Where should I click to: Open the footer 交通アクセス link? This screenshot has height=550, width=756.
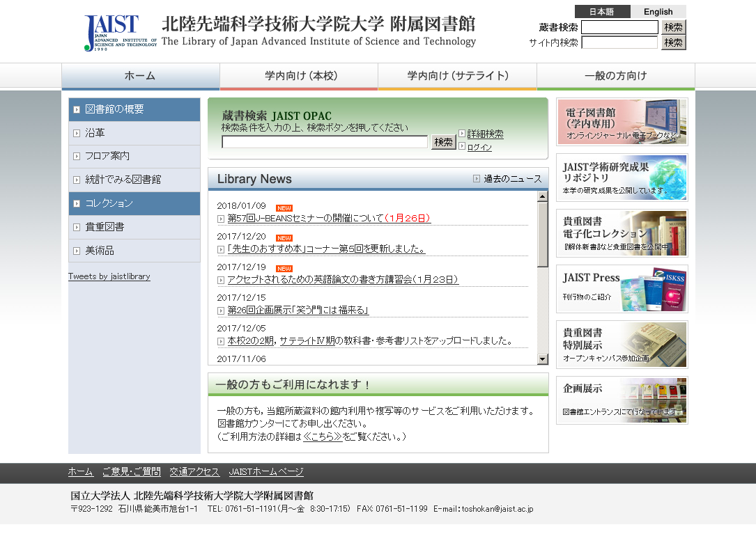click(194, 472)
